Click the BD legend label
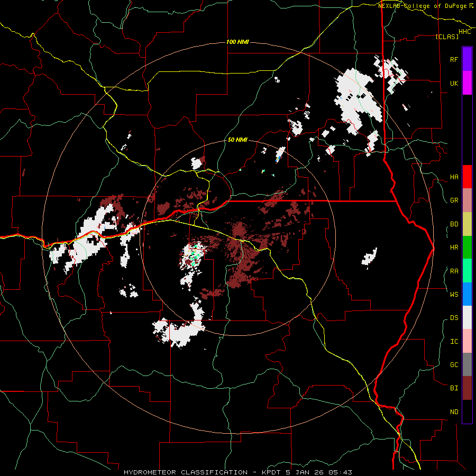Screen dimensions: 476x476 tap(454, 224)
